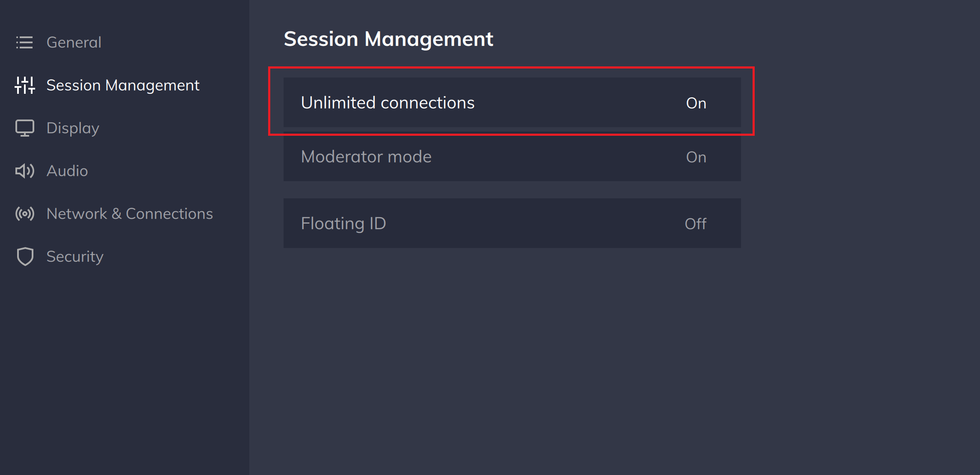Viewport: 980px width, 475px height.
Task: Go to Display settings
Action: click(73, 128)
